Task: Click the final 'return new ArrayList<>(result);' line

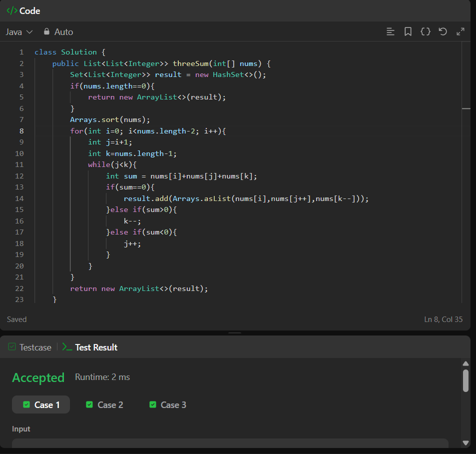Action: pyautogui.click(x=139, y=288)
